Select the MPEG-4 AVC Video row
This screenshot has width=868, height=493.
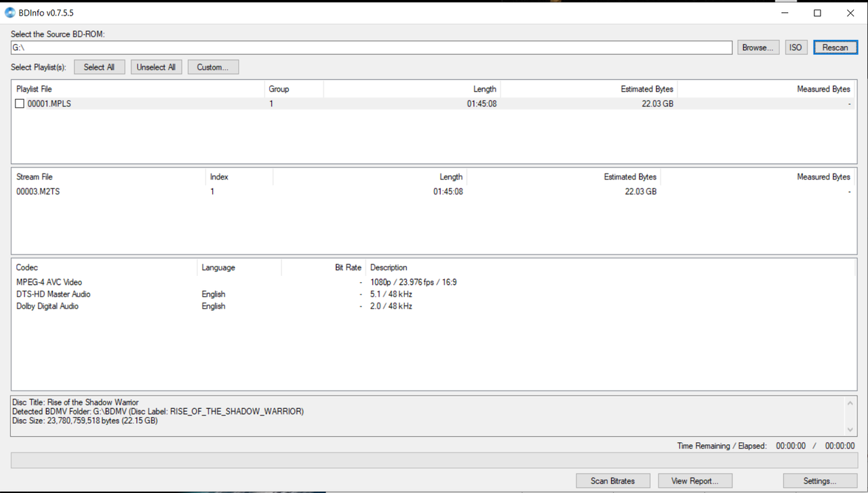(434, 282)
